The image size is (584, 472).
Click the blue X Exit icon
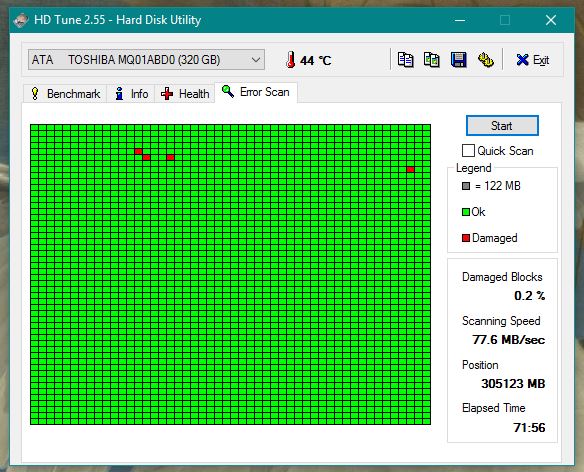(522, 60)
